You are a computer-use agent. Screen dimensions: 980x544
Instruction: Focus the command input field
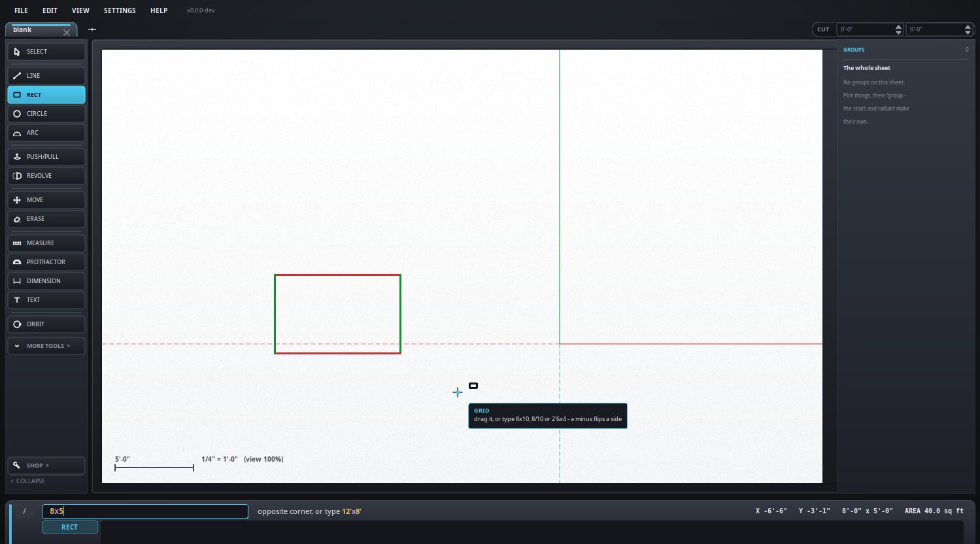pyautogui.click(x=145, y=511)
